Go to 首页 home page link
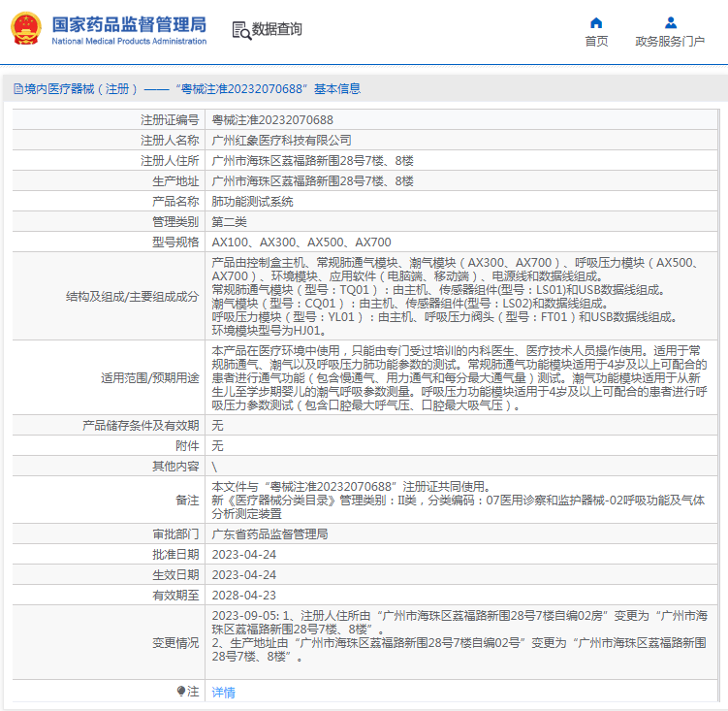 click(x=596, y=42)
